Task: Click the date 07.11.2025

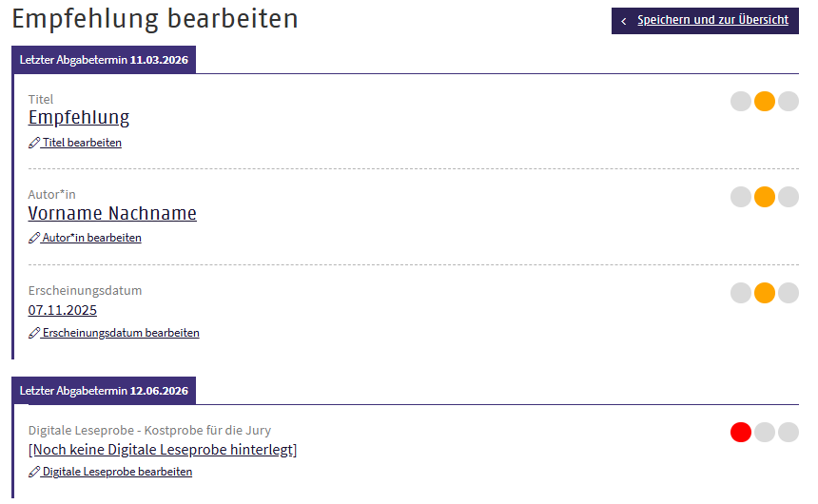Action: point(63,310)
